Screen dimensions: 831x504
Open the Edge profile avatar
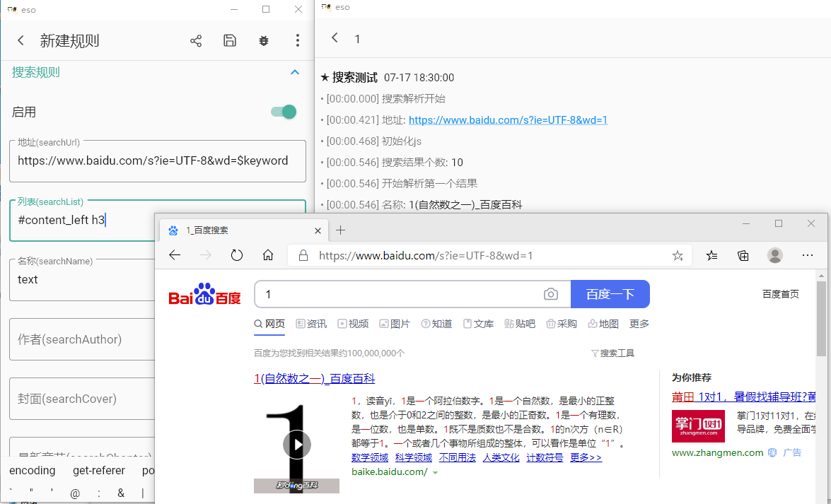tap(775, 254)
